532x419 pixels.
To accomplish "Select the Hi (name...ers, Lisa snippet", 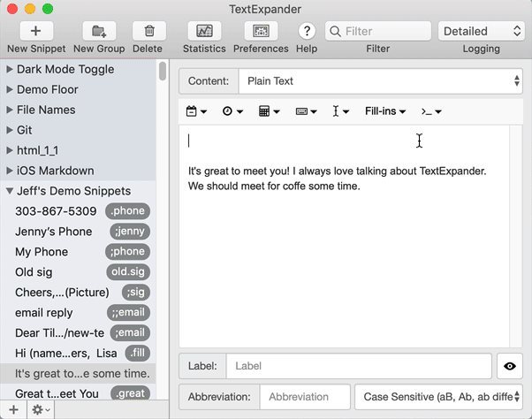I will (x=78, y=354).
